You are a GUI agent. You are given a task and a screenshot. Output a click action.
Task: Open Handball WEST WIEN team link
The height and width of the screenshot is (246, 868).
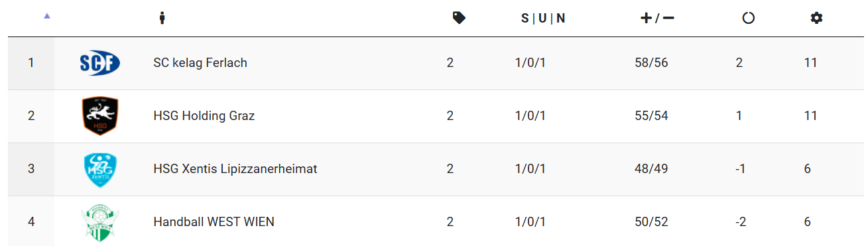coord(214,222)
